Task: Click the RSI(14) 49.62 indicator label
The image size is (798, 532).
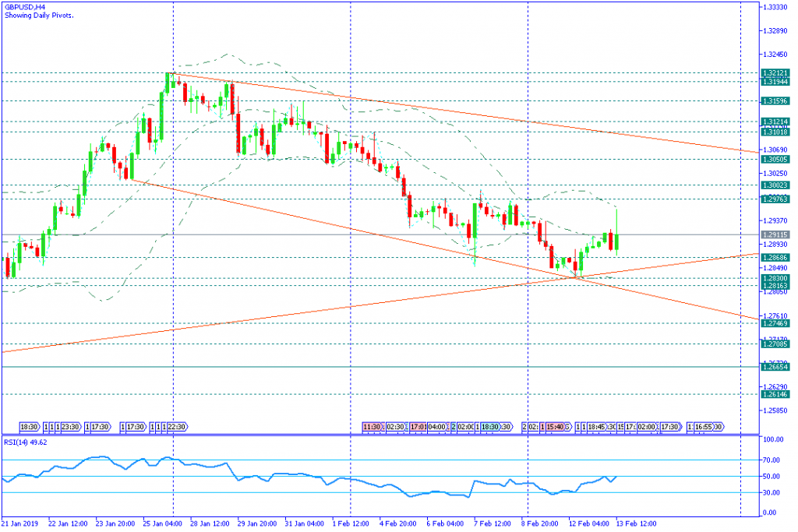Action: pyautogui.click(x=26, y=442)
